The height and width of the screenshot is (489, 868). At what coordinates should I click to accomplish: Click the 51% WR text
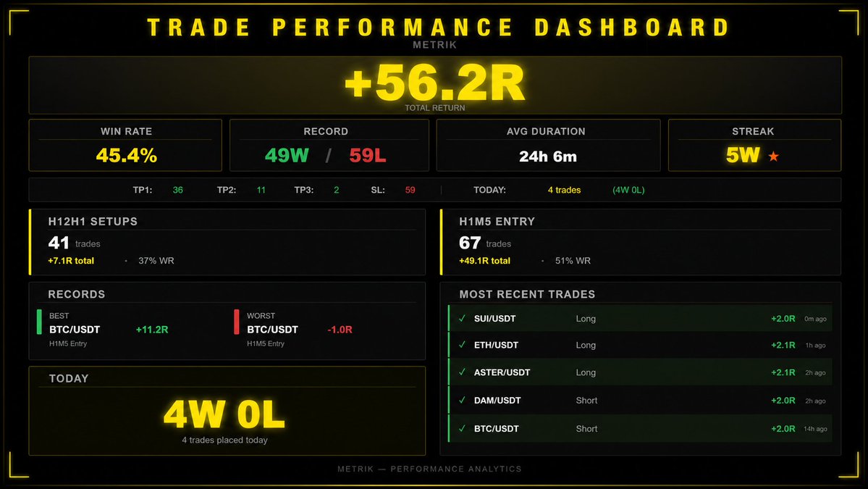[x=573, y=261]
